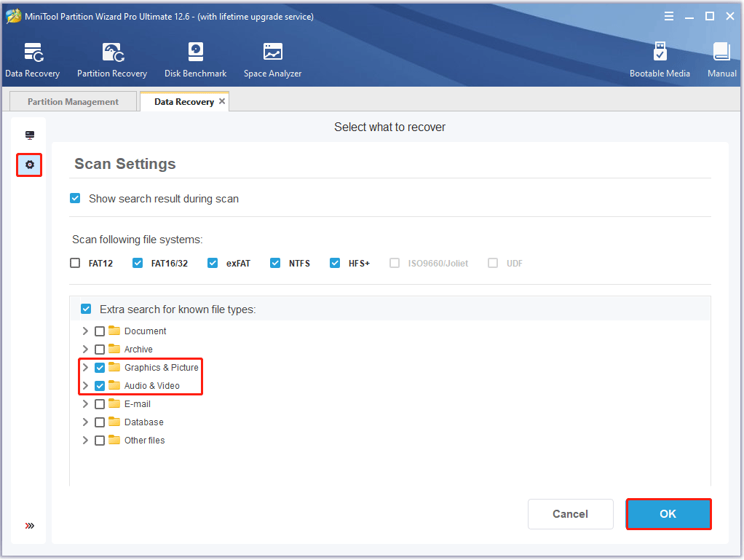Check the E-mail file type checkbox
This screenshot has height=560, width=744.
[x=100, y=404]
